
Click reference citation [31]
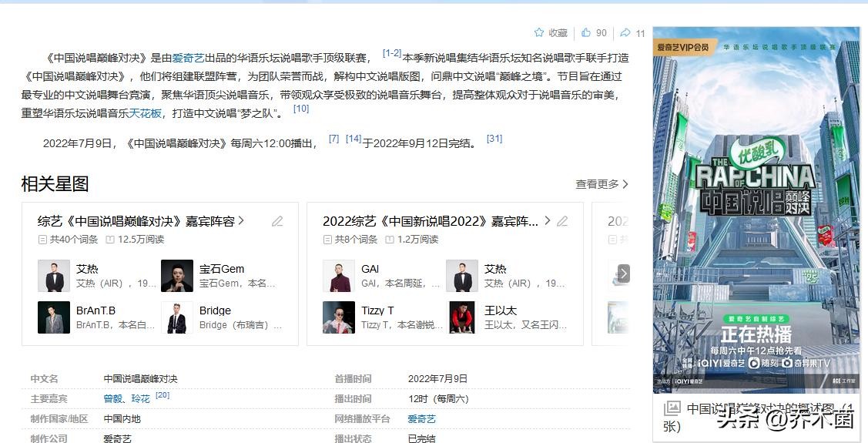(x=494, y=139)
